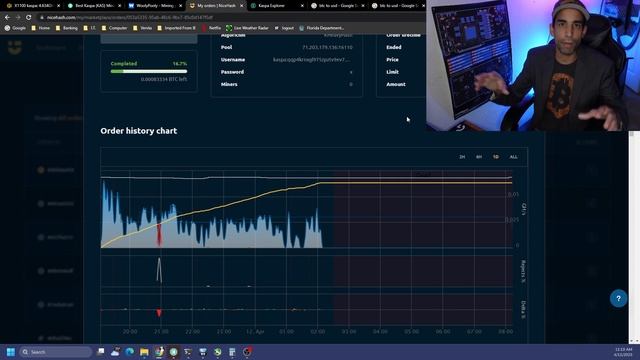Reload the NiceHash page
Screen dimensions: 640x360
pos(29,17)
